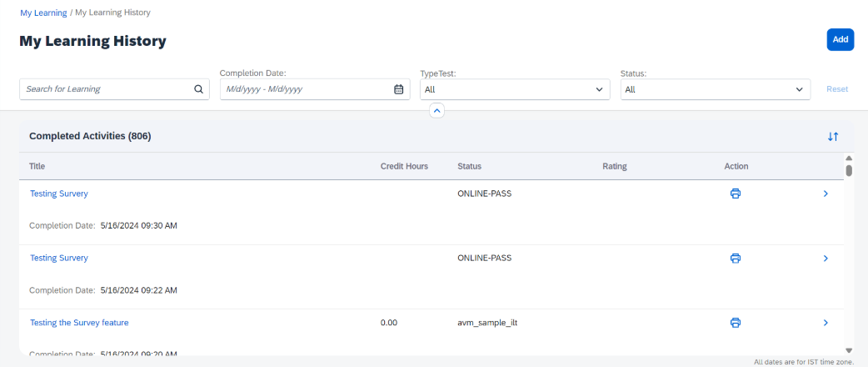Open details arrow for Testing the Survey feature

(x=826, y=322)
